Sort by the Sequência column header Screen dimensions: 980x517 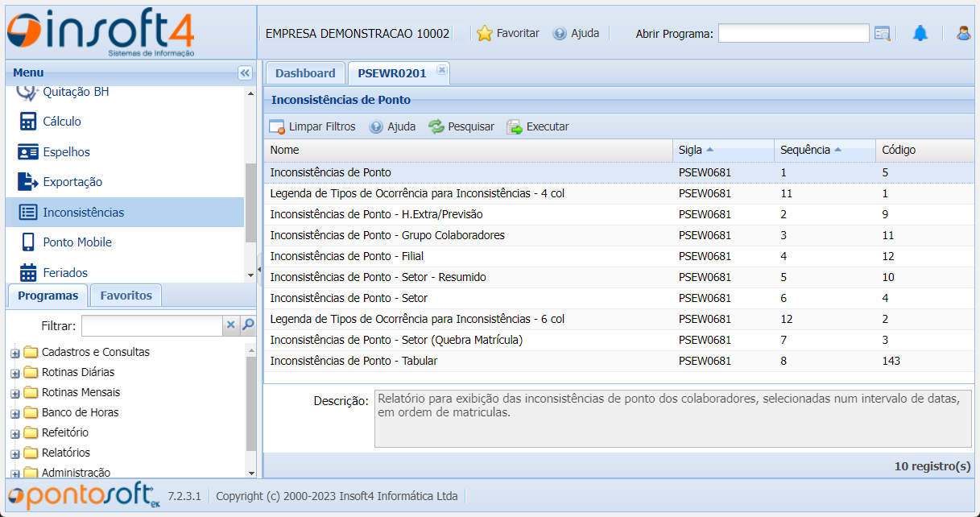click(805, 150)
